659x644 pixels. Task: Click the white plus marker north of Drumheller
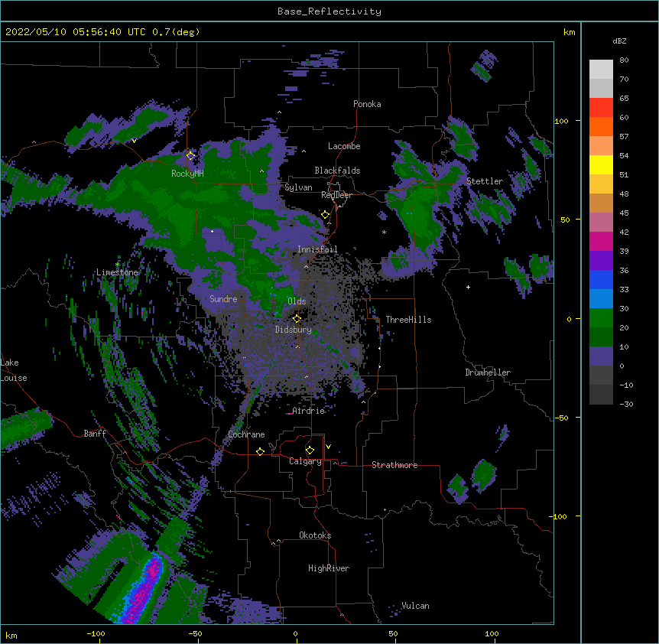tap(468, 287)
